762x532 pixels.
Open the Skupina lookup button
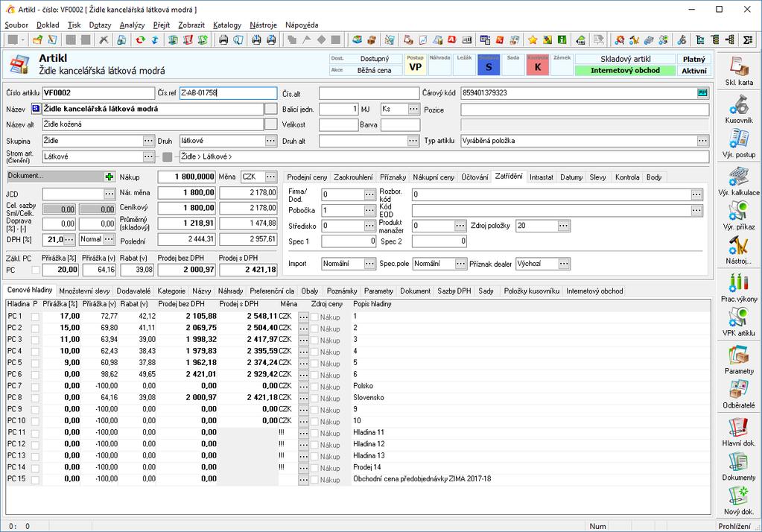click(149, 141)
